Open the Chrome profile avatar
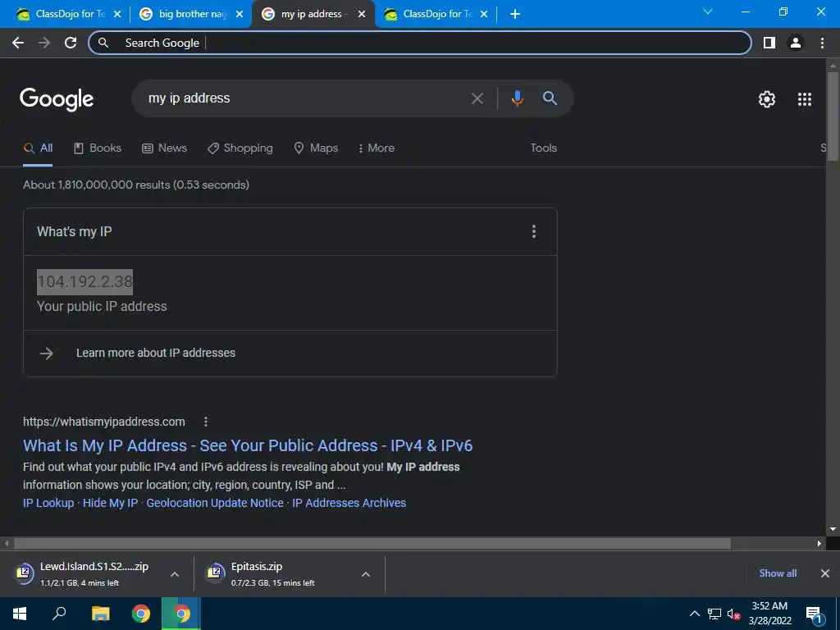This screenshot has height=630, width=840. [796, 43]
